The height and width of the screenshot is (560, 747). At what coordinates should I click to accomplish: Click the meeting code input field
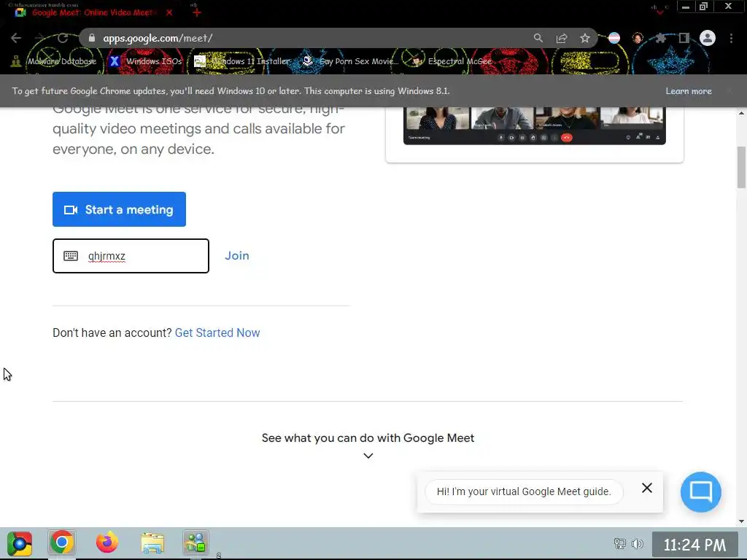pos(131,256)
